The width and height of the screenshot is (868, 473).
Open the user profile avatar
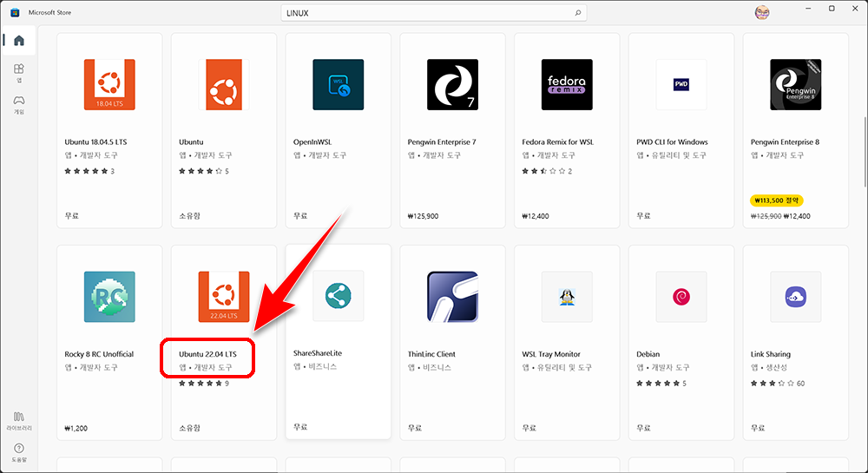(762, 12)
